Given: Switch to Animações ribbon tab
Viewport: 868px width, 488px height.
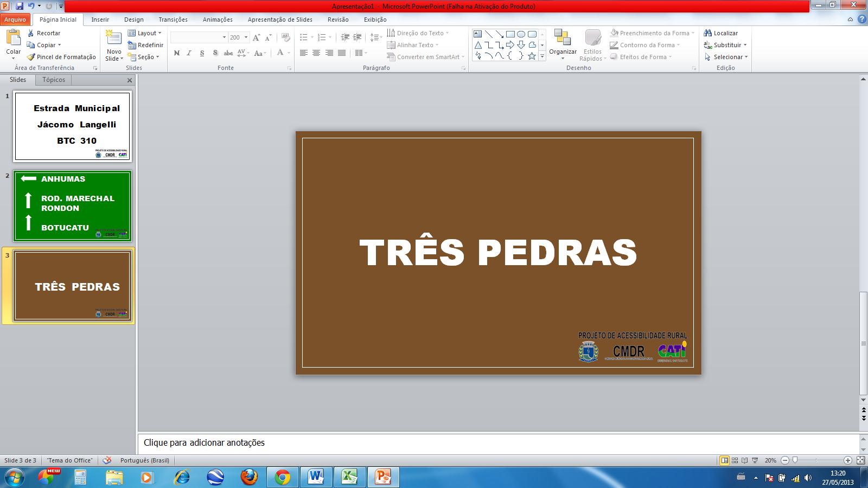Looking at the screenshot, I should 218,20.
